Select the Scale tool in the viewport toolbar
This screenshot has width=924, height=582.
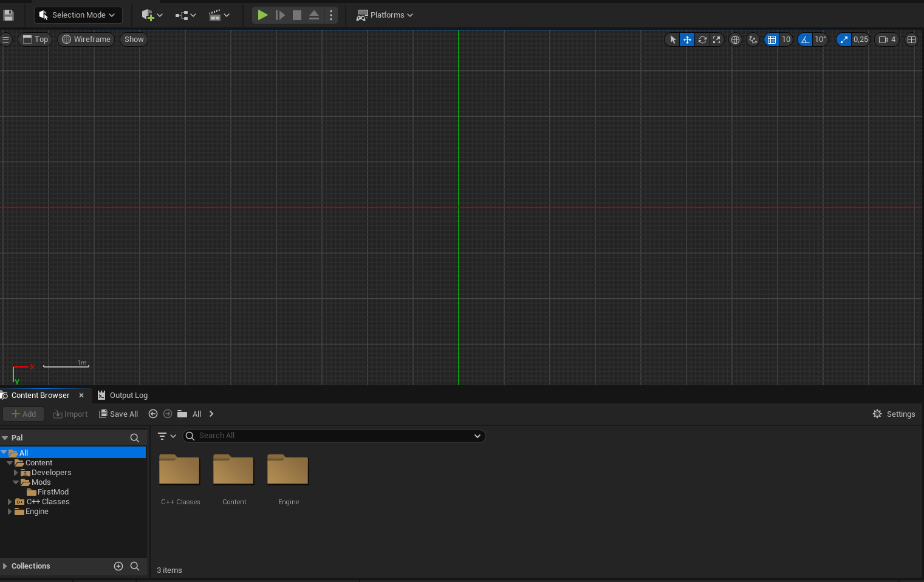[x=717, y=39]
